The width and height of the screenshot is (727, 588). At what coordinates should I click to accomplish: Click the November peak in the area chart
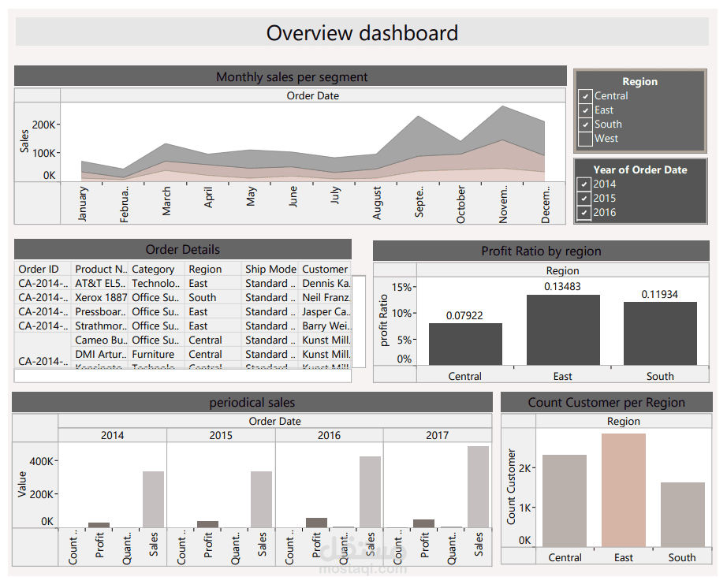coord(502,107)
